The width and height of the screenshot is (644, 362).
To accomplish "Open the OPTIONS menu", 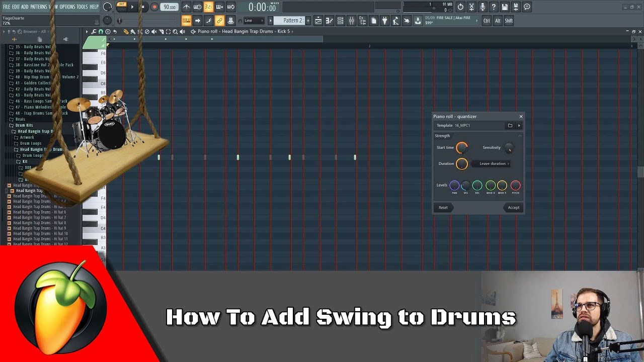I will 67,7.
